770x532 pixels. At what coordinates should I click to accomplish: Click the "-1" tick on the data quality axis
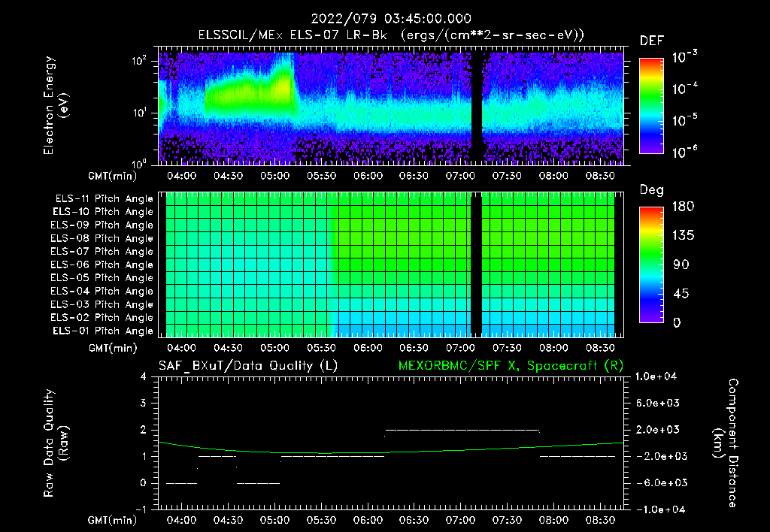[x=141, y=509]
